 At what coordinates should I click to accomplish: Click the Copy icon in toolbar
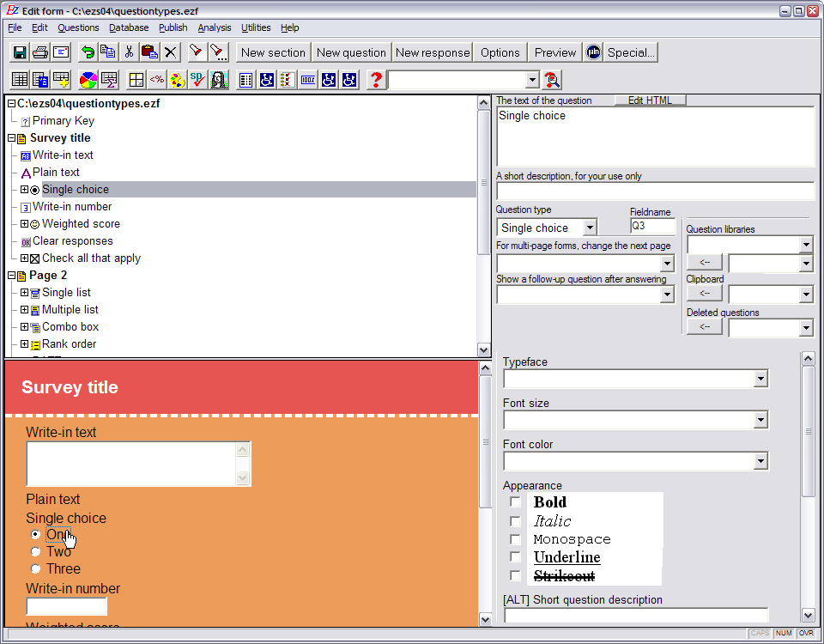108,52
